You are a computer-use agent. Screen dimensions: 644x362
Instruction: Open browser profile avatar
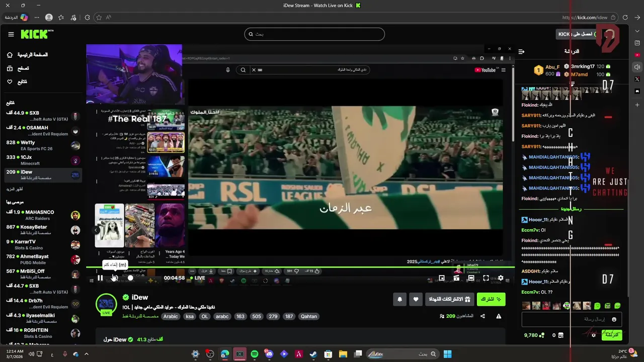coord(49,17)
